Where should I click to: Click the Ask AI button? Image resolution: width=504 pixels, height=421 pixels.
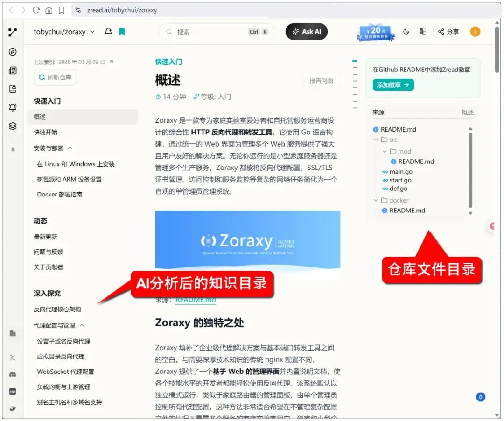pyautogui.click(x=306, y=31)
